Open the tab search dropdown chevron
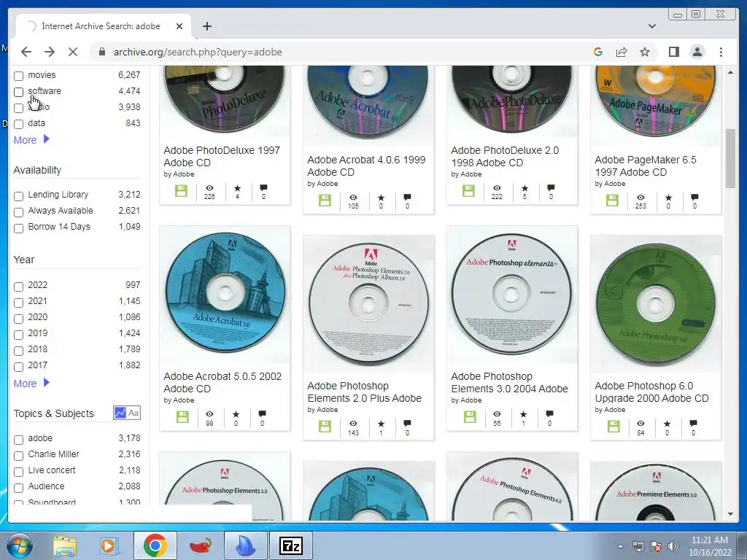Screen dimensions: 747x560 [x=652, y=26]
